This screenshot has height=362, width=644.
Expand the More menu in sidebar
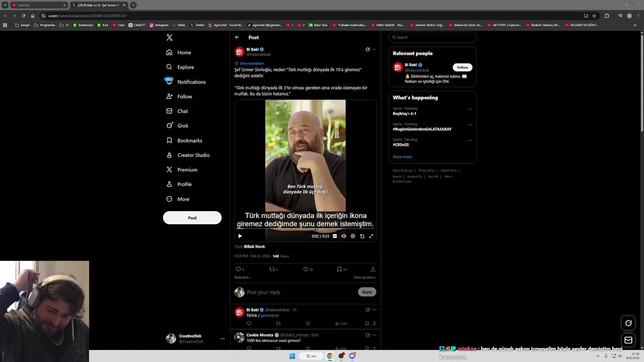click(x=178, y=199)
